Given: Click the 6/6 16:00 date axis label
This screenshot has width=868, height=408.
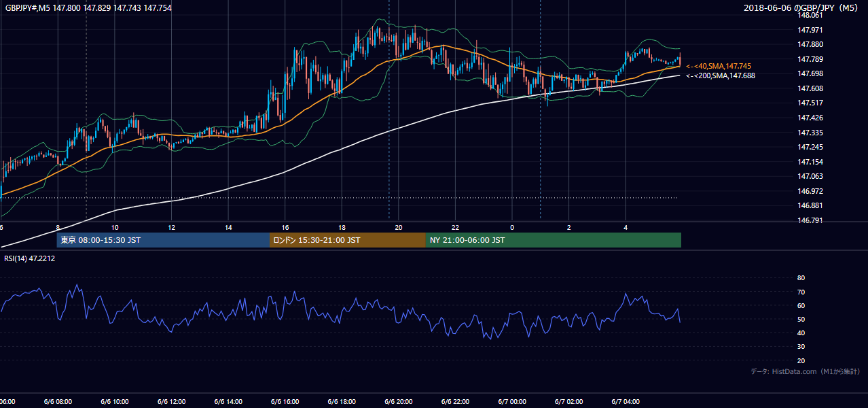Looking at the screenshot, I should point(285,402).
